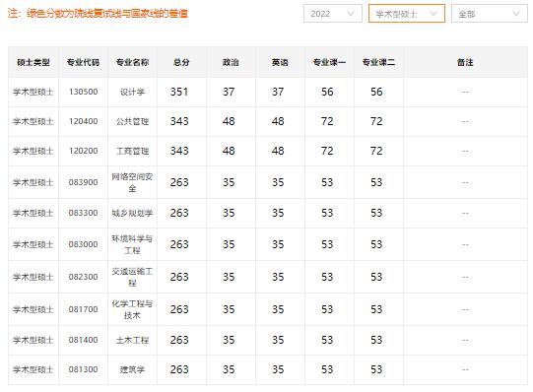
Task: Click 学术型硕士 cell in the 130500 row
Action: tap(33, 92)
